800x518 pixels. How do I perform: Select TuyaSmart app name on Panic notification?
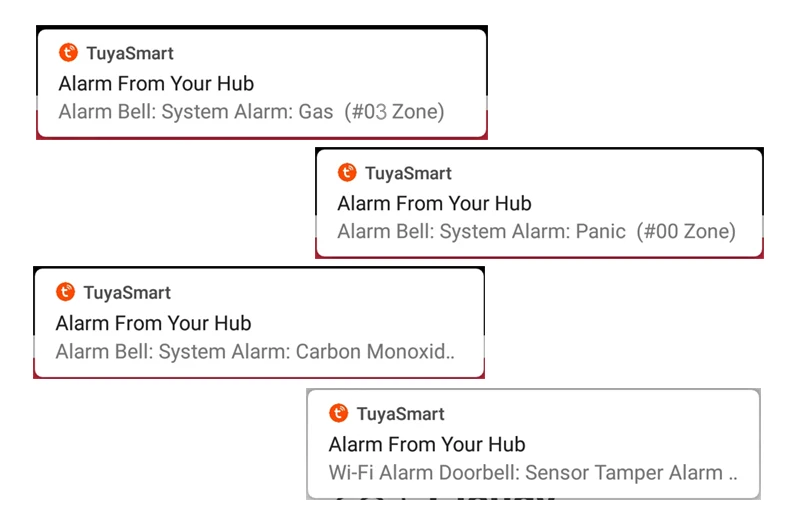tap(408, 174)
